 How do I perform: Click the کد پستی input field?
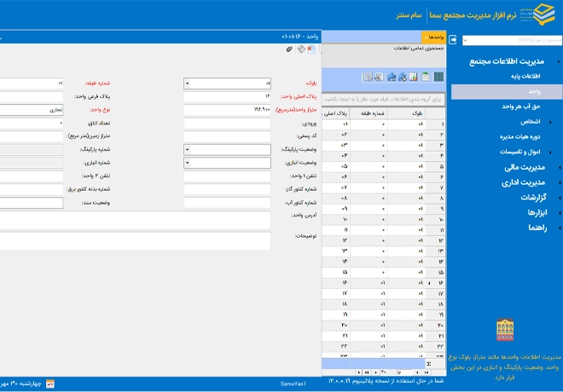[228, 136]
